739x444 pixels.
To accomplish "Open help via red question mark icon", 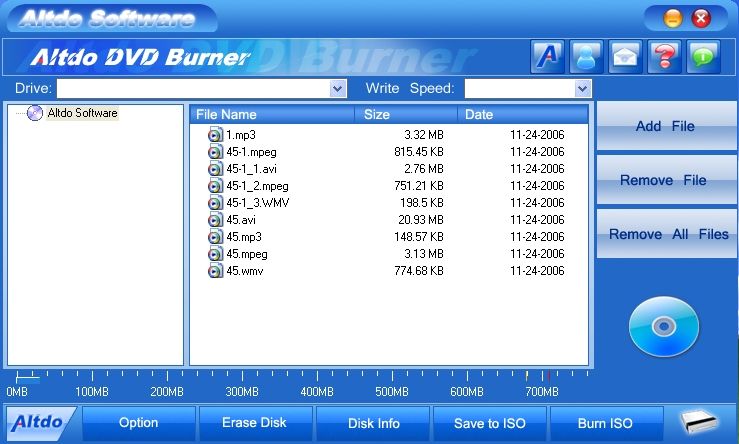I will coord(665,56).
